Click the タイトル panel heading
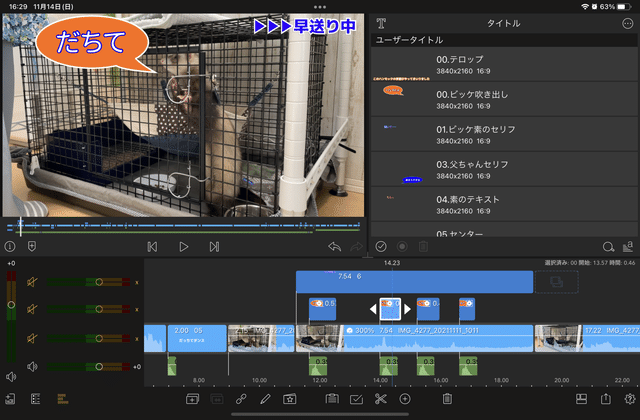The height and width of the screenshot is (420, 640). 504,23
